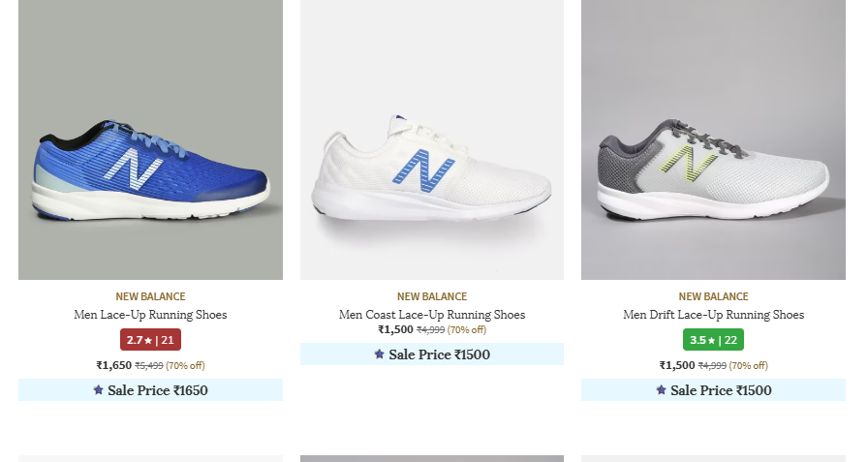The height and width of the screenshot is (462, 868).
Task: Click the blue New Balance shoe image
Action: [x=150, y=140]
